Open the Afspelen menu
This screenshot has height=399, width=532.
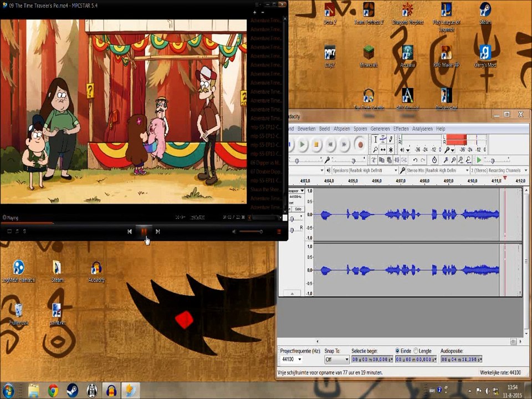342,129
